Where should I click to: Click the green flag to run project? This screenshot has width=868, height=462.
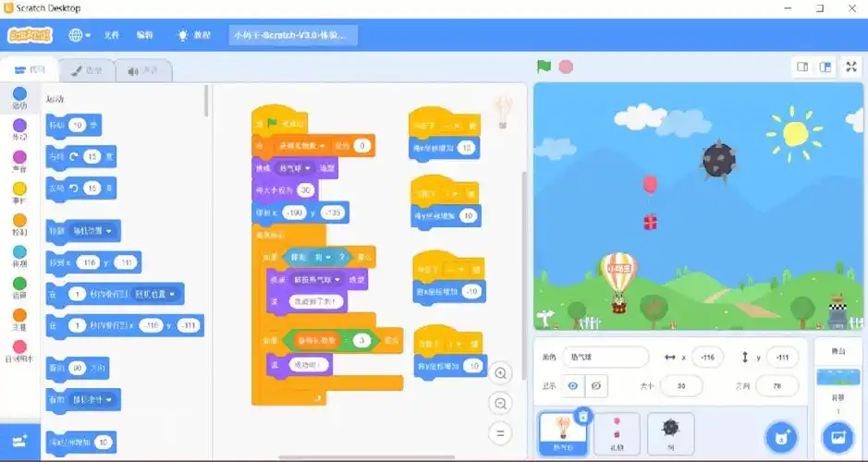[x=544, y=67]
